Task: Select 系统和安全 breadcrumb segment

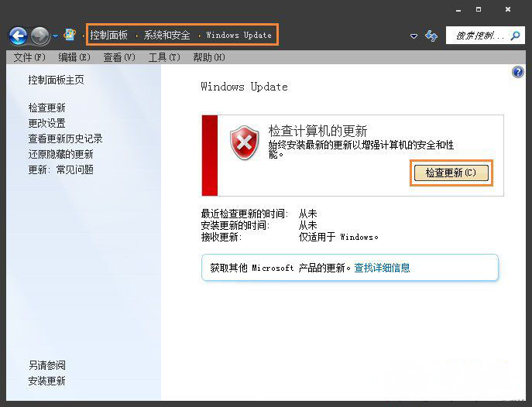Action: [x=166, y=35]
